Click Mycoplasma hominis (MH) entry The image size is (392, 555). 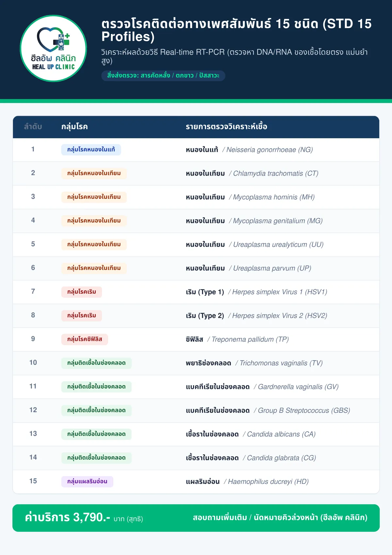pos(272,197)
